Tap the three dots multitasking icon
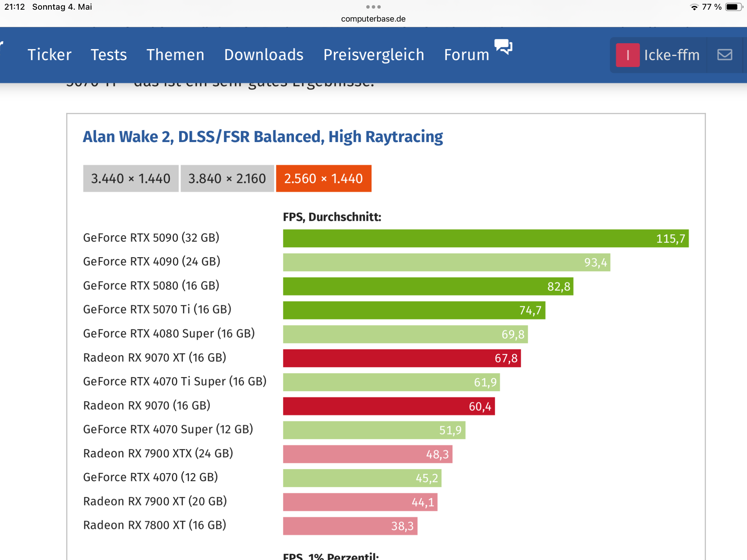Screen dimensions: 747x560 pyautogui.click(x=373, y=7)
